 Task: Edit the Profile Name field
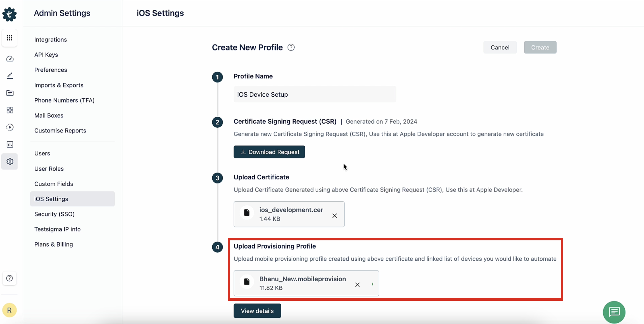(315, 94)
